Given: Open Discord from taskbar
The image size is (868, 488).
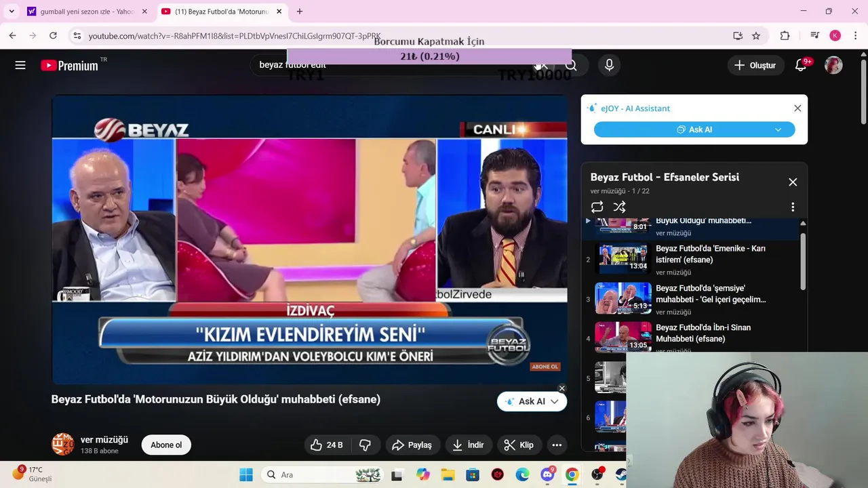Looking at the screenshot, I should [x=547, y=474].
